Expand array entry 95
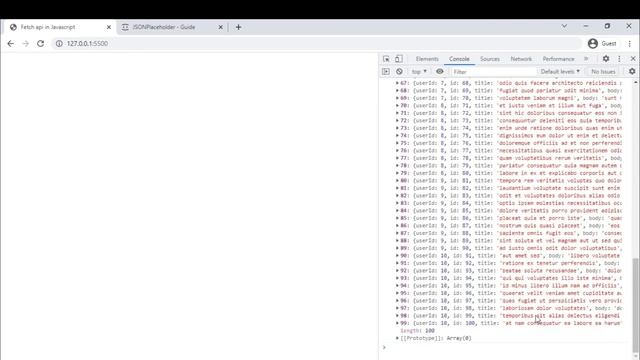The height and width of the screenshot is (360, 640). pos(397,293)
